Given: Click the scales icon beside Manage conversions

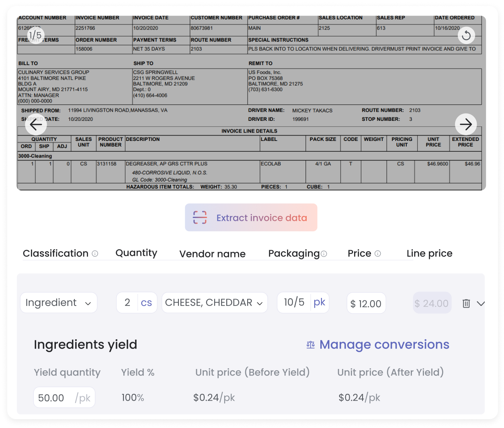Looking at the screenshot, I should tap(311, 345).
